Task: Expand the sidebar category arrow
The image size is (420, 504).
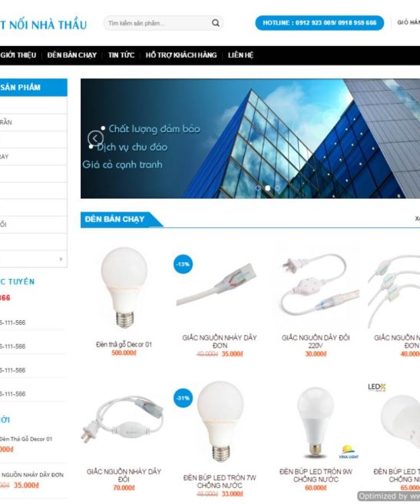Action: point(61,259)
